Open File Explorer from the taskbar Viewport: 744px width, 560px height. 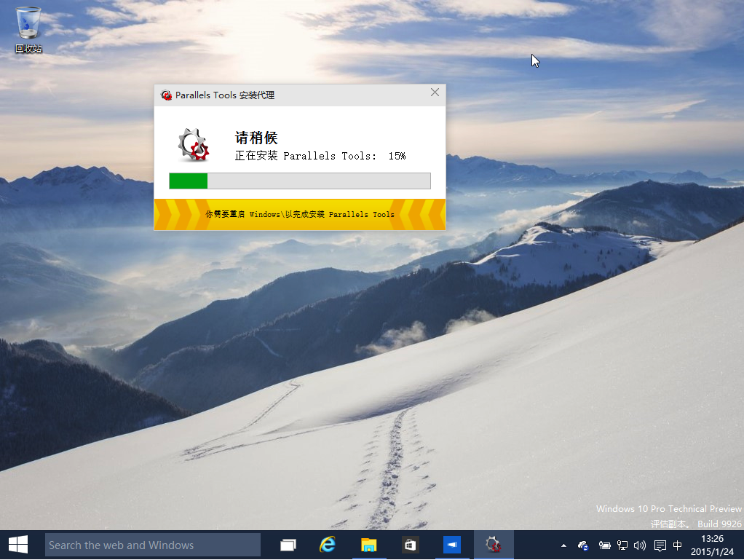click(368, 545)
